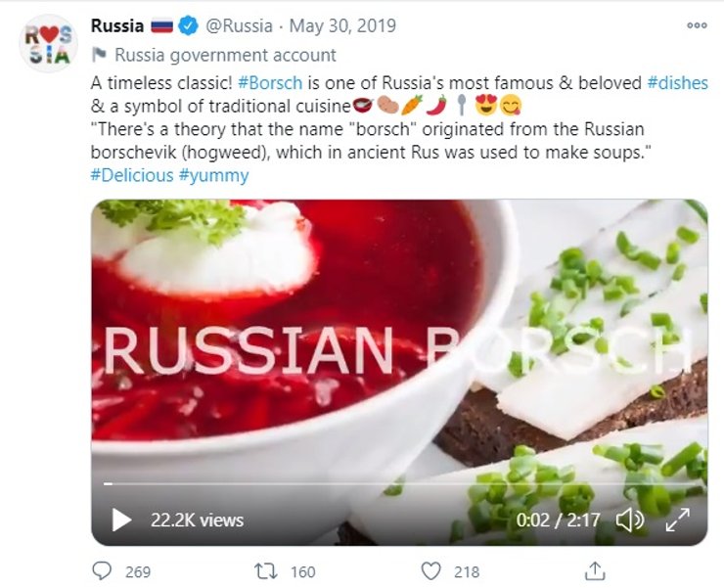Open the #dishes hashtag link
The width and height of the screenshot is (724, 588).
click(x=677, y=84)
